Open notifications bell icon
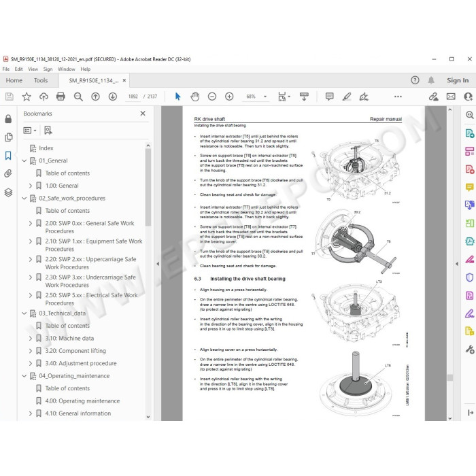476x476 pixels. 431,80
